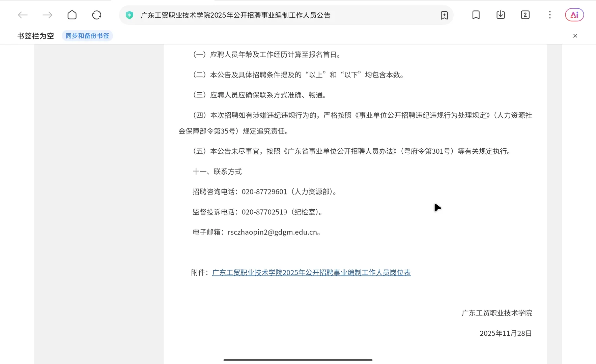Viewport: 596px width, 364px height.
Task: Click the green security shield in address bar
Action: [130, 15]
